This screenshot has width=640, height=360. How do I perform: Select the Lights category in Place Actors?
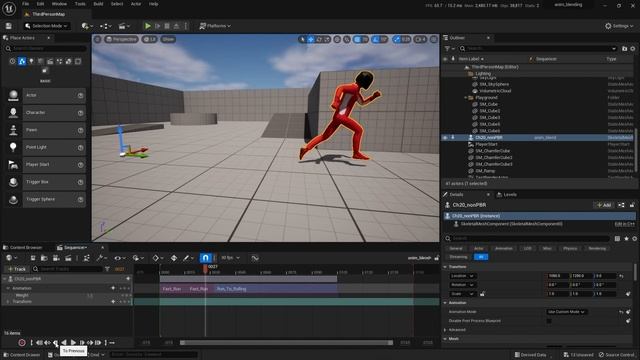point(31,61)
